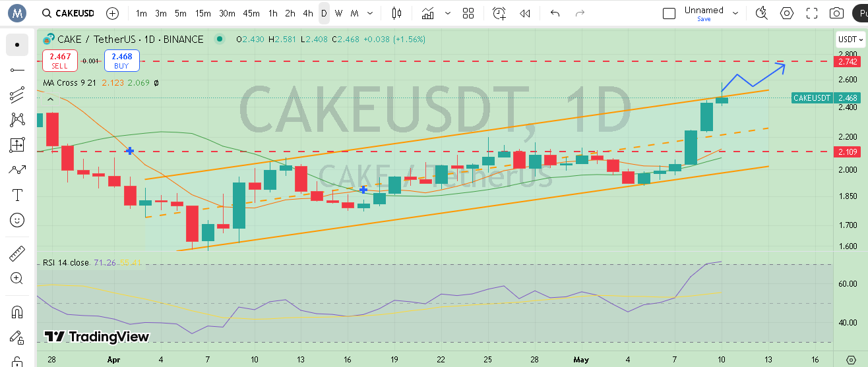The image size is (868, 367).
Task: Click the CAKEUSDT 2.468 price label
Action: point(826,98)
